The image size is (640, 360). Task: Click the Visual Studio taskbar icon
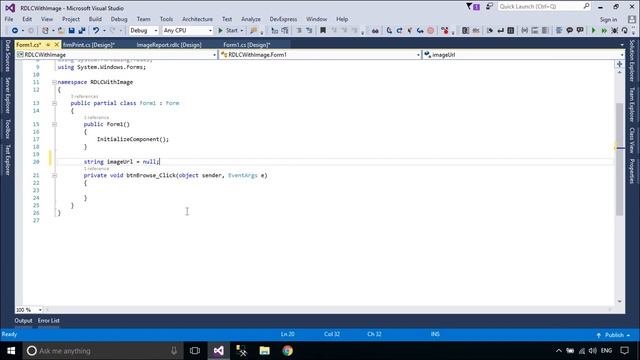pyautogui.click(x=218, y=351)
